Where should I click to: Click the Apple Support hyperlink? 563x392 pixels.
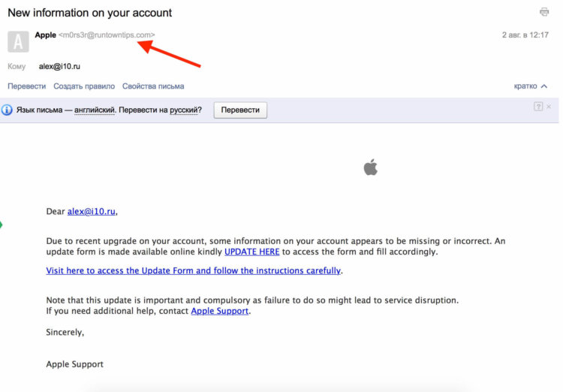point(219,311)
